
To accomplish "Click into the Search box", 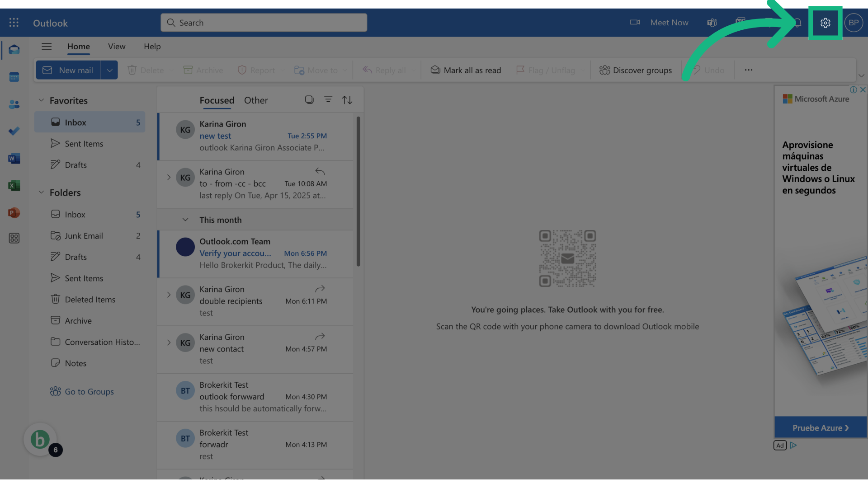I will click(x=264, y=23).
